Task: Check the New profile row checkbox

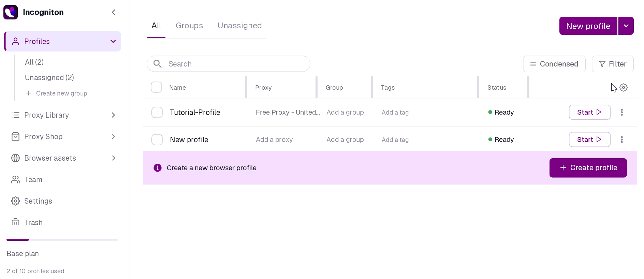Action: 157,139
